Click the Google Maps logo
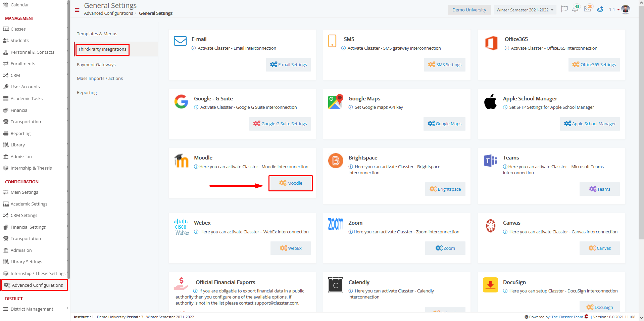Image resolution: width=644 pixels, height=321 pixels. click(336, 102)
